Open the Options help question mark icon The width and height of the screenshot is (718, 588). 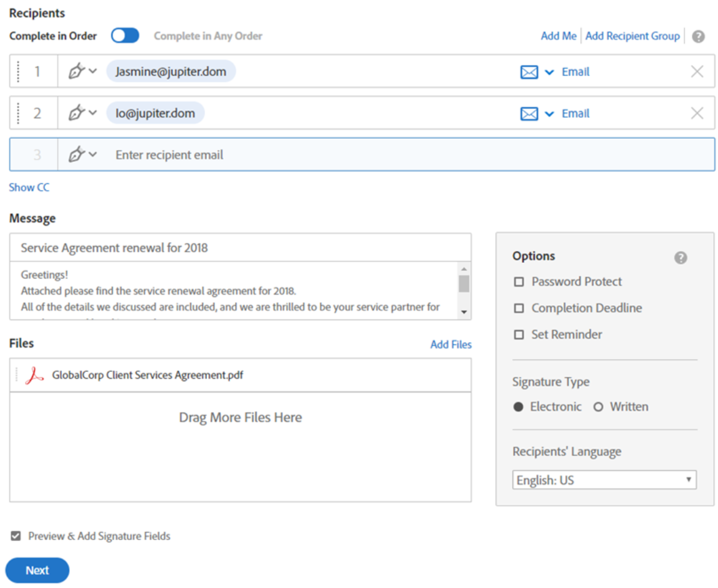click(x=681, y=257)
